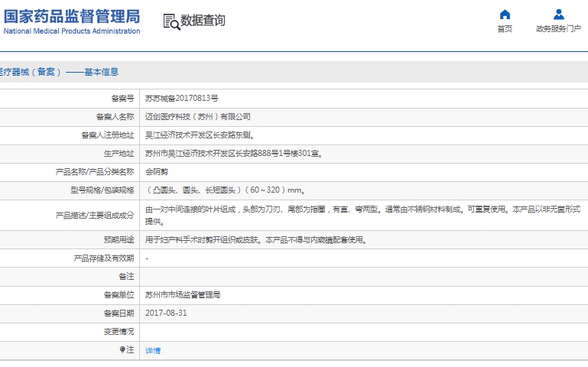Select the spec value (60～320) mm
Screen dimensions: 588x367
click(x=225, y=190)
